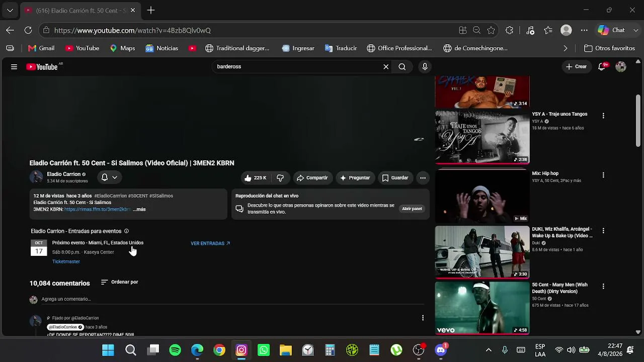Open the Ordenar por comments sorting
The image size is (644, 362).
pos(120,282)
